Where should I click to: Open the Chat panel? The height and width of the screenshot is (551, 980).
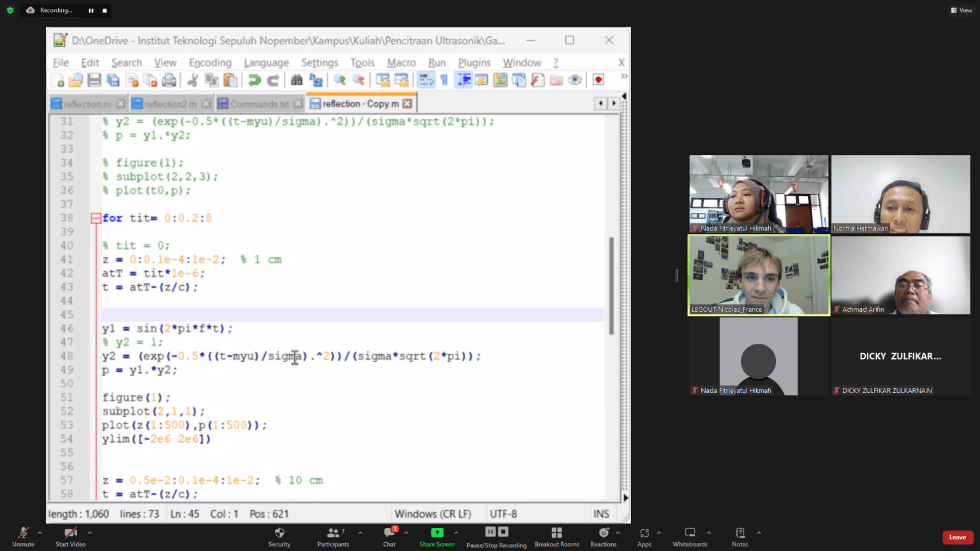click(389, 537)
